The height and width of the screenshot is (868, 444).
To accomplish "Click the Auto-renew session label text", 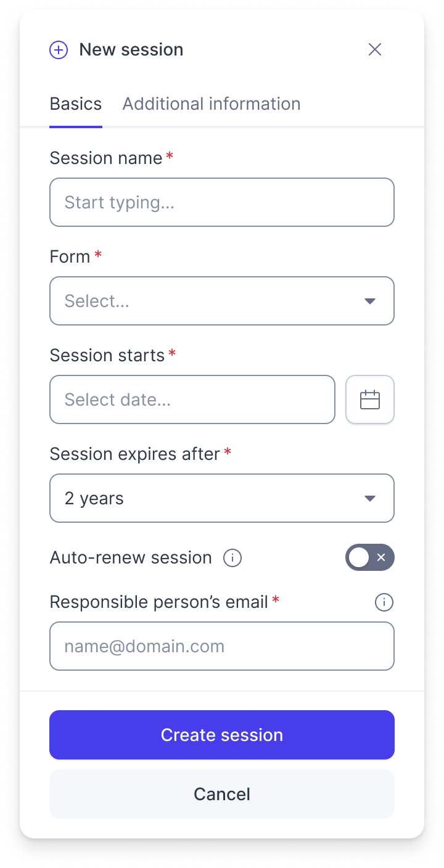I will point(131,557).
